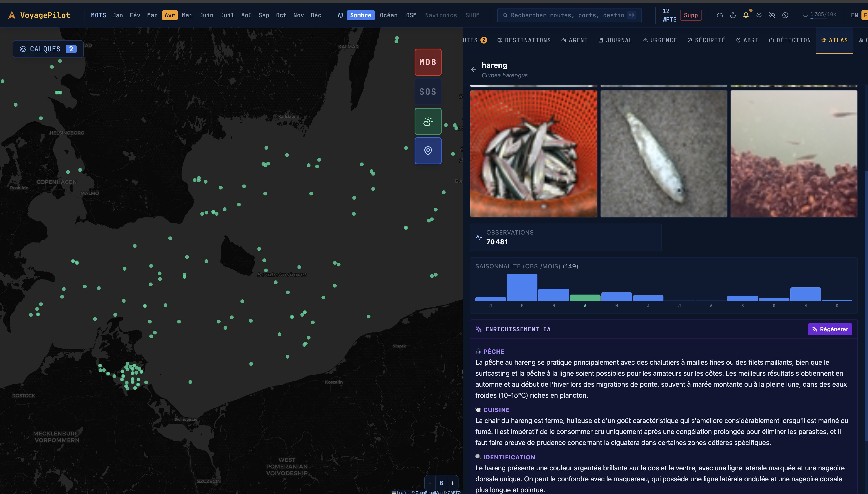Trigger the MOB man-overboard button
The width and height of the screenshot is (868, 494).
click(x=428, y=62)
